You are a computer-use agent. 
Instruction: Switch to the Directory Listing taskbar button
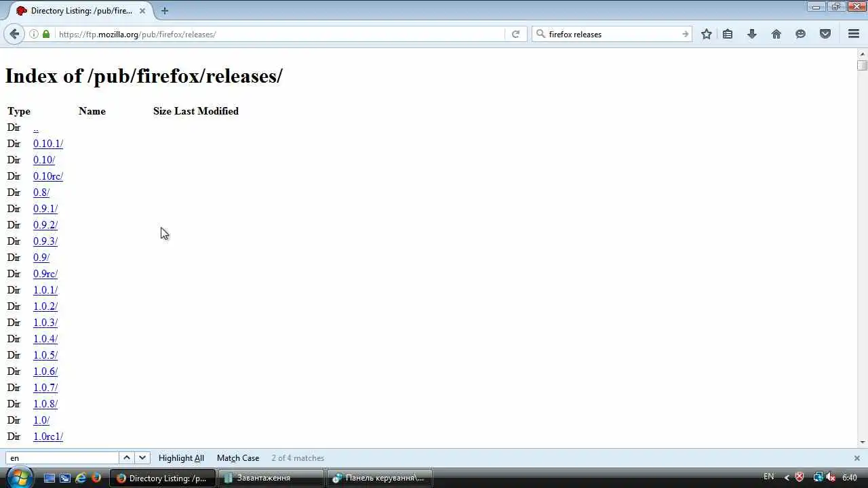point(163,478)
